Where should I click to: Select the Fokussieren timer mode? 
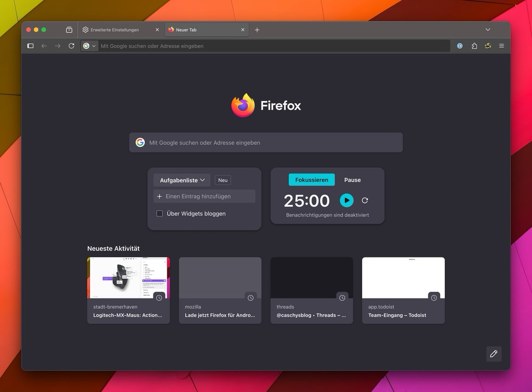coord(312,180)
